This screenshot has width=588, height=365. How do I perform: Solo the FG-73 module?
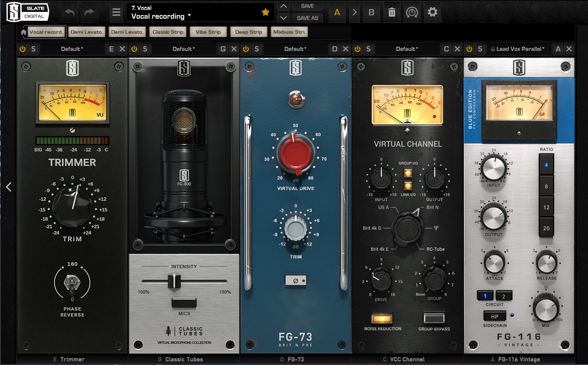[257, 49]
